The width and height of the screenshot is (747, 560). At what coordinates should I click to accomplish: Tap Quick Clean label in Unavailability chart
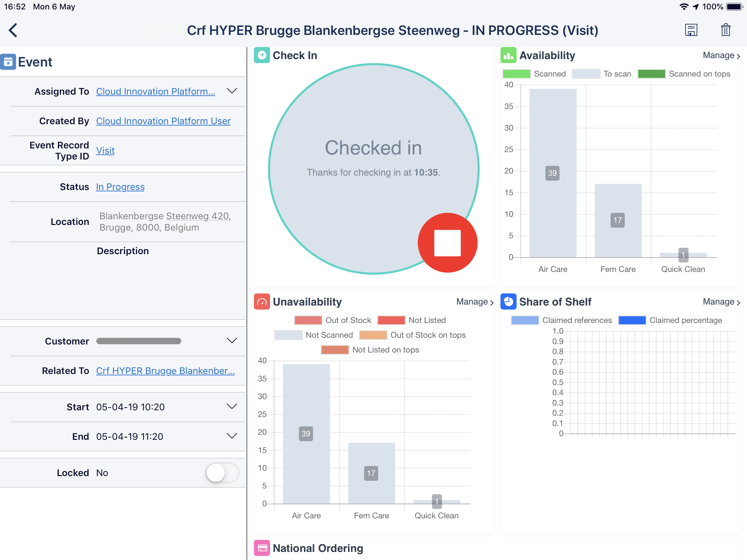(436, 516)
